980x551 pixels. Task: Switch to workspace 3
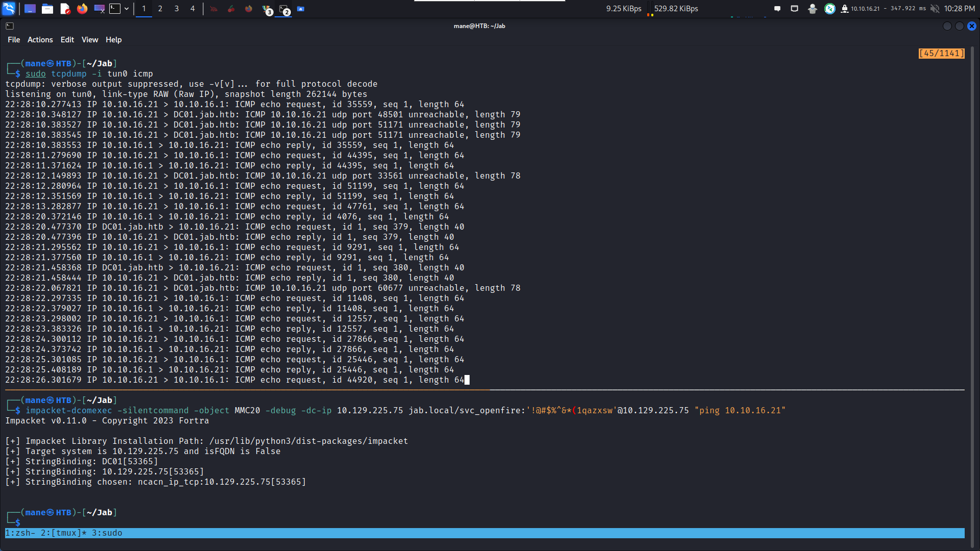[x=177, y=9]
